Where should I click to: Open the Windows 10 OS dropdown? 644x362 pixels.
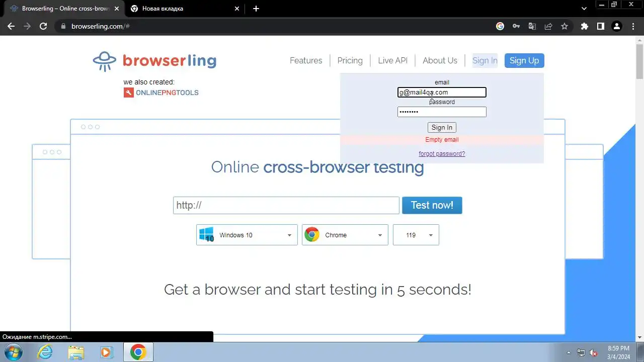247,235
